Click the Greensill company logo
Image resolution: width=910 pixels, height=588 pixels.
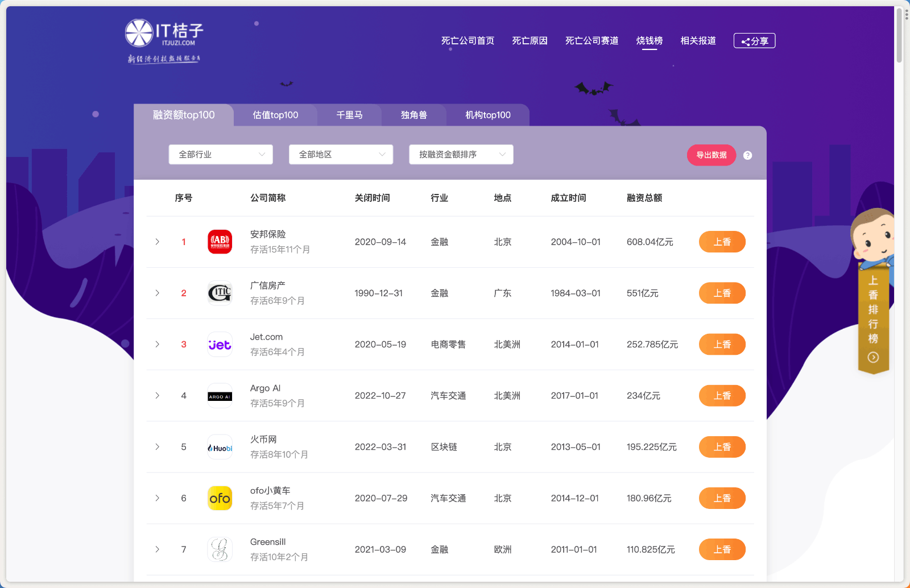pyautogui.click(x=220, y=550)
